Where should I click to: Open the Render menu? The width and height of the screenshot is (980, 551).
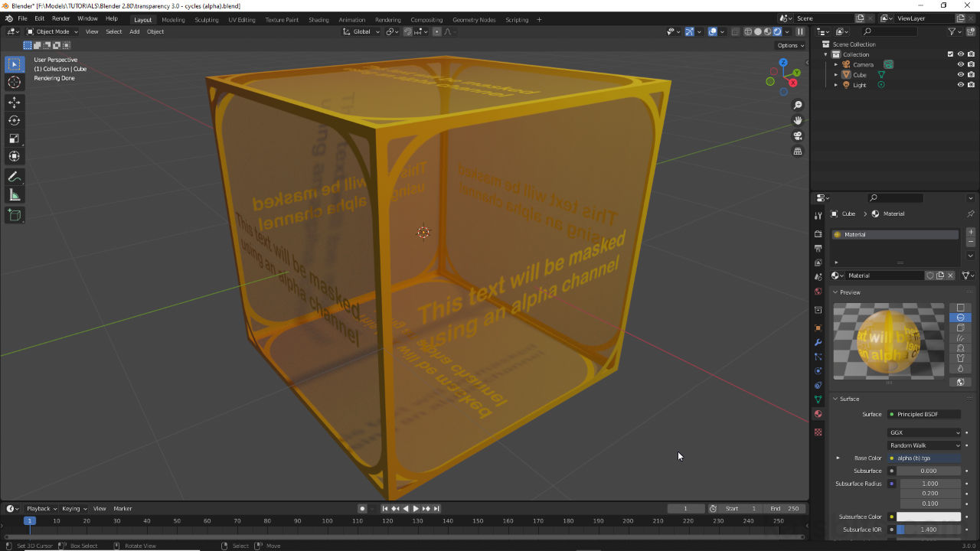click(x=60, y=18)
